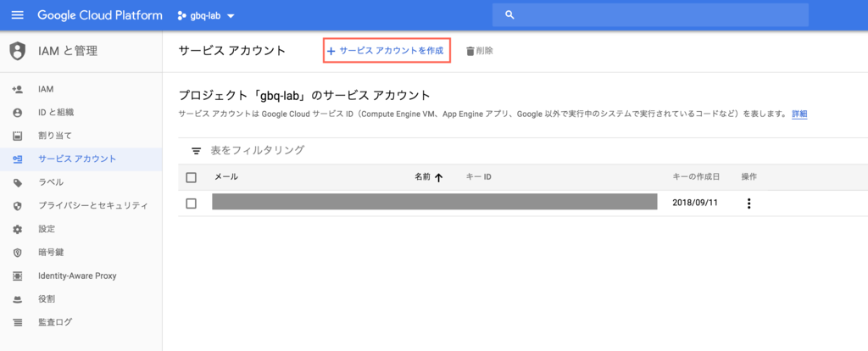Click the 操作 column header
The image size is (868, 351).
pyautogui.click(x=749, y=177)
